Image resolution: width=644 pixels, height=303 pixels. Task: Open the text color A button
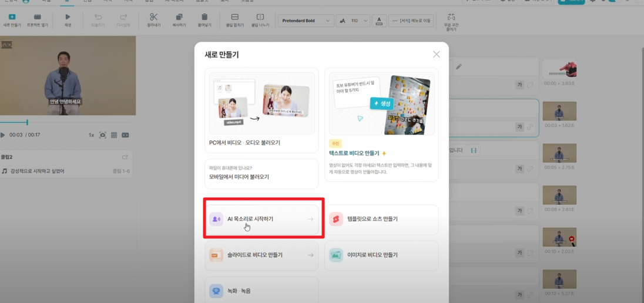pyautogui.click(x=379, y=21)
